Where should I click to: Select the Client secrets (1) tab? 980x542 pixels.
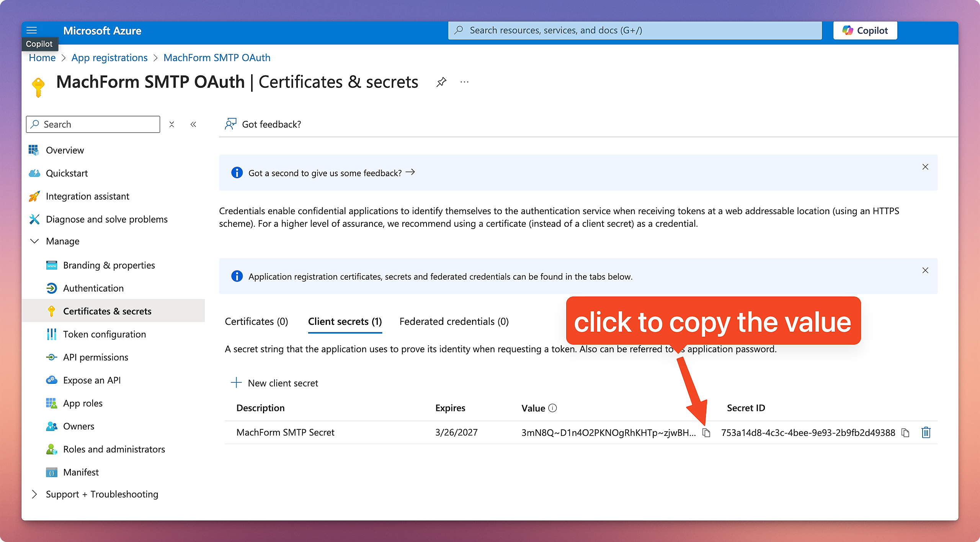[345, 321]
